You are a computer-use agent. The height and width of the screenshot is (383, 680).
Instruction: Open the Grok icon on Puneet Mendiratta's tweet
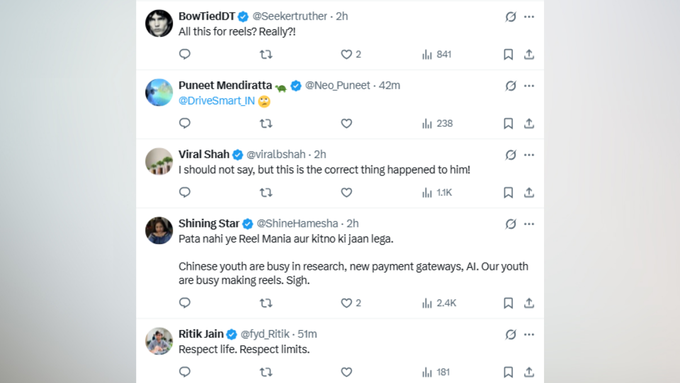pos(510,86)
